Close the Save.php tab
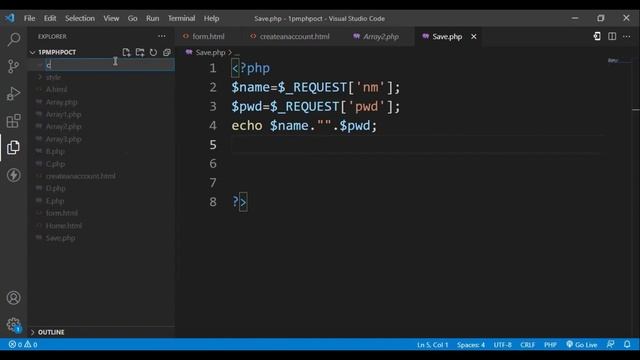 coord(473,37)
